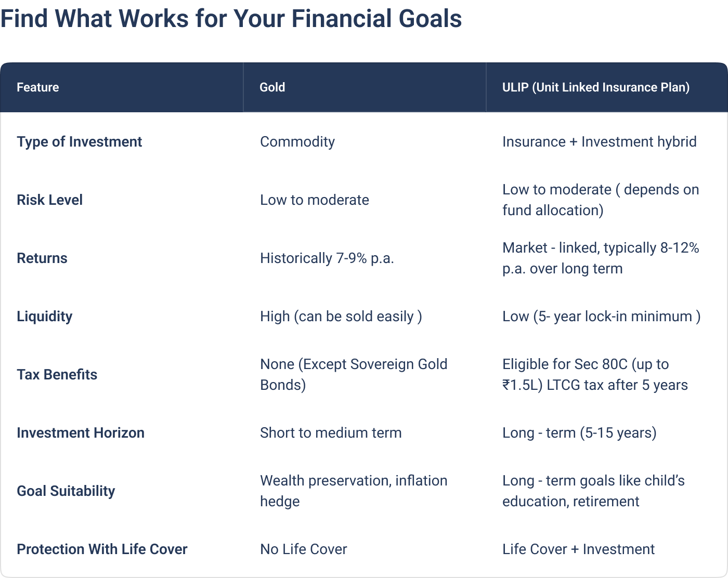Click the Feature column header
The width and height of the screenshot is (728, 578).
(37, 87)
